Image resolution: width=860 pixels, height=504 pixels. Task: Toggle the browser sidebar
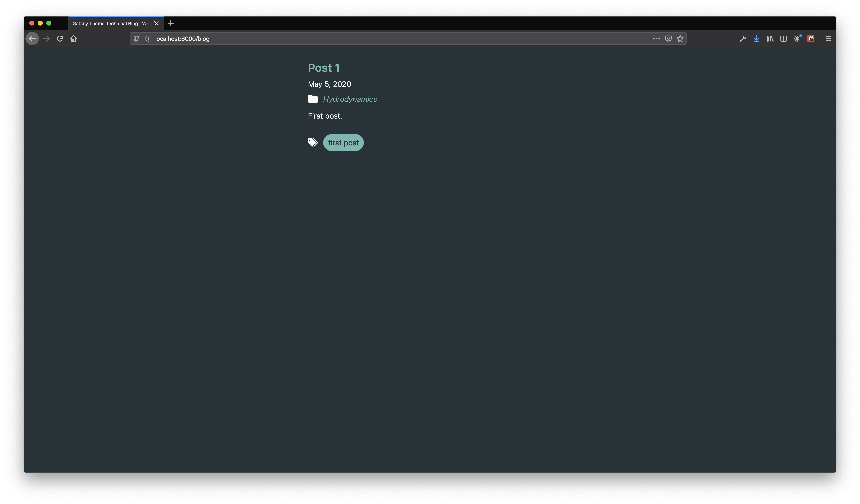[x=783, y=39]
